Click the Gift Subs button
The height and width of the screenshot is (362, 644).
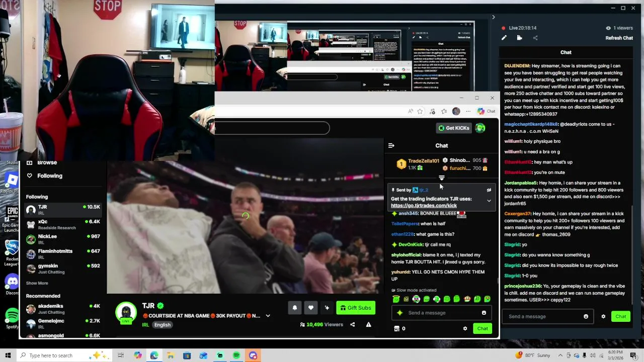[356, 308]
